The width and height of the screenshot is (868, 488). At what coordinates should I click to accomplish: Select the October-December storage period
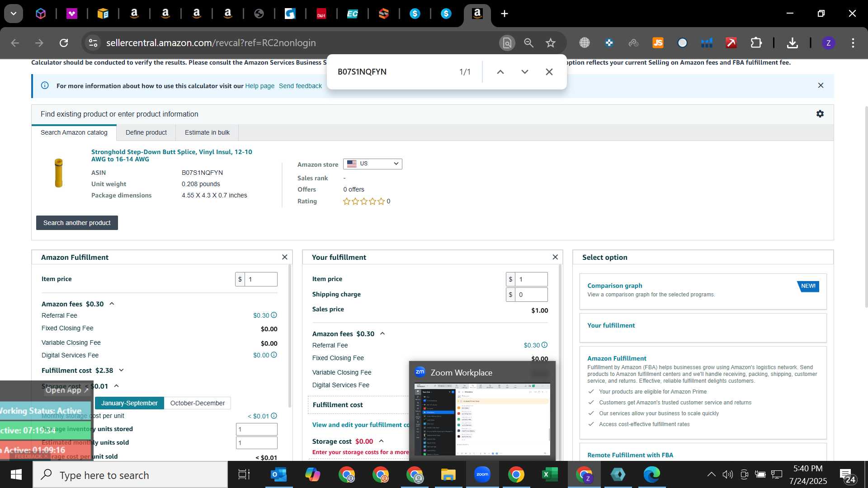(x=198, y=403)
